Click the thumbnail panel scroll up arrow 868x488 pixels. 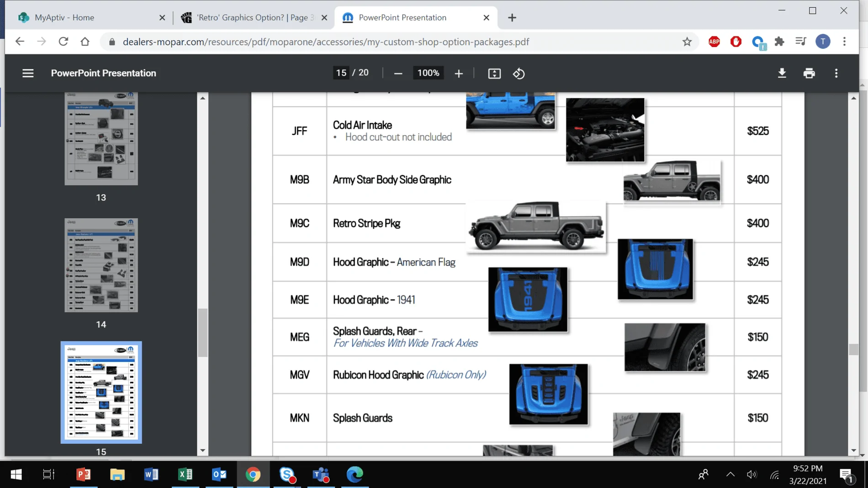pos(203,98)
